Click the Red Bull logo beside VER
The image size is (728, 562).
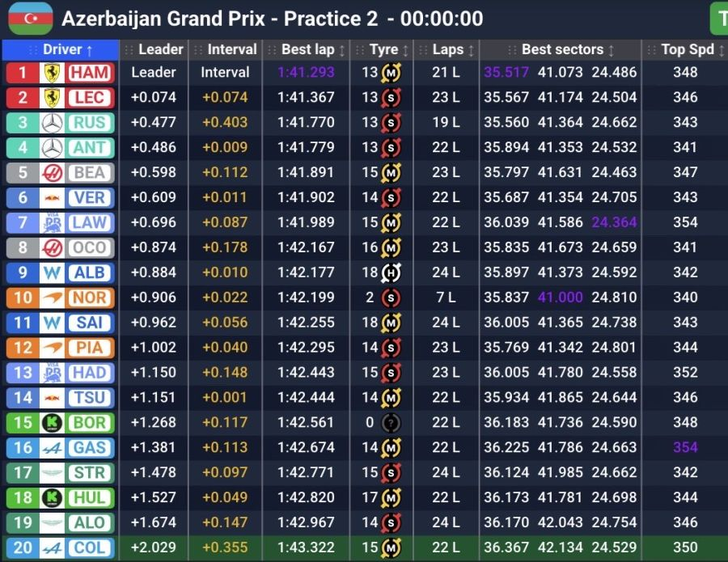click(52, 198)
